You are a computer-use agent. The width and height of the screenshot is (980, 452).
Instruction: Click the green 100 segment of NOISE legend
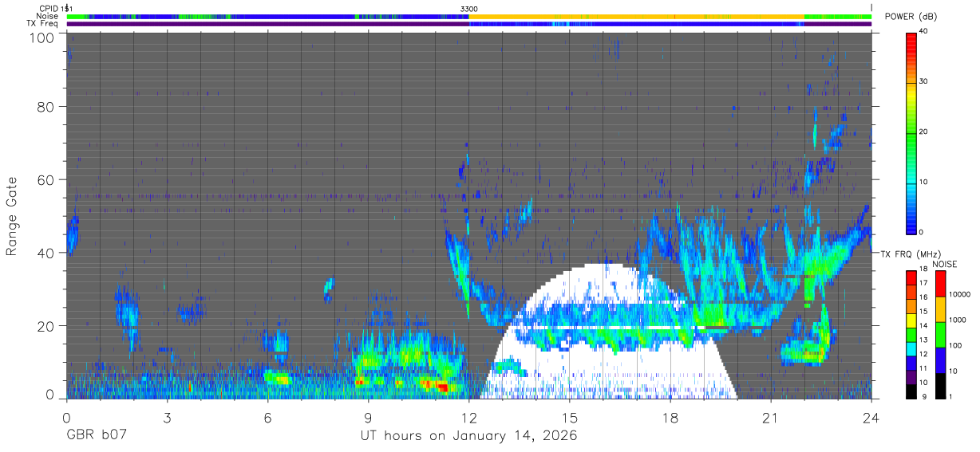pyautogui.click(x=940, y=333)
